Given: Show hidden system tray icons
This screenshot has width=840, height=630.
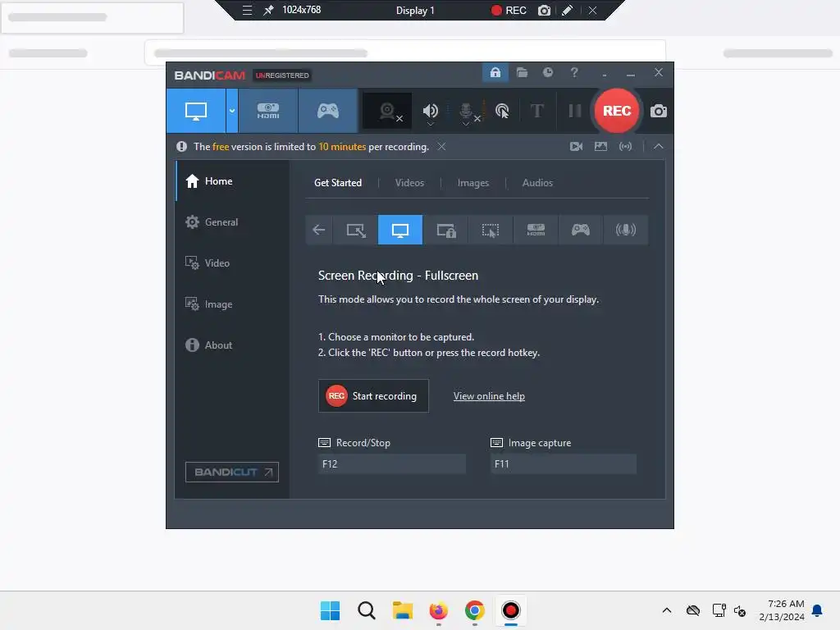Looking at the screenshot, I should tap(666, 610).
